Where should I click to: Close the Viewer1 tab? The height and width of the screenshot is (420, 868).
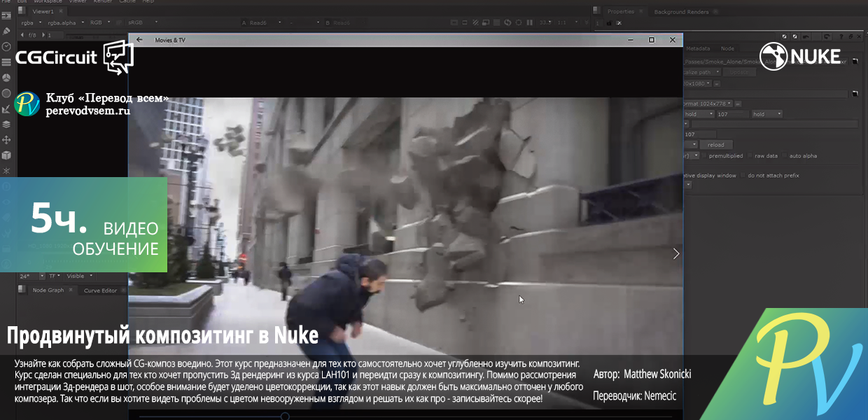61,11
